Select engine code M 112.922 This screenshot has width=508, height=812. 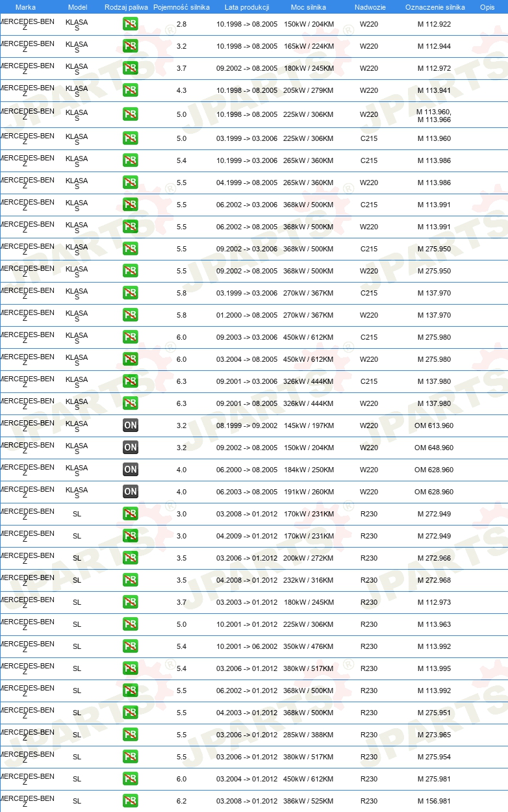click(x=434, y=25)
